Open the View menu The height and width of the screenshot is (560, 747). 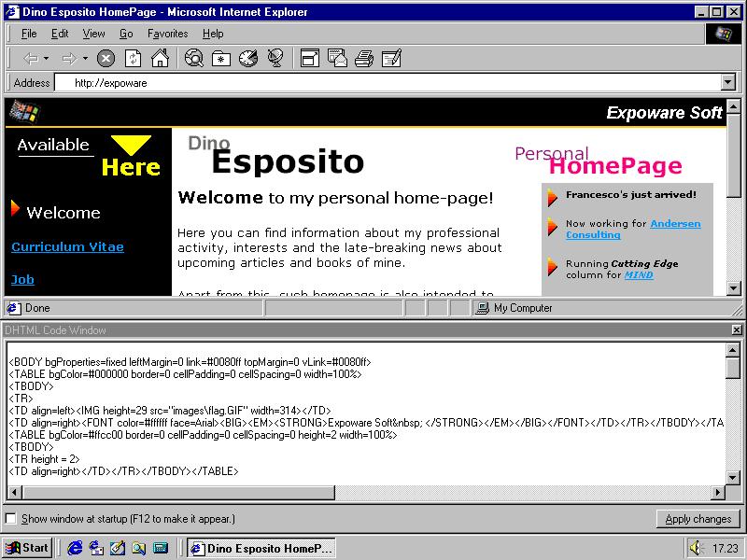pos(93,34)
